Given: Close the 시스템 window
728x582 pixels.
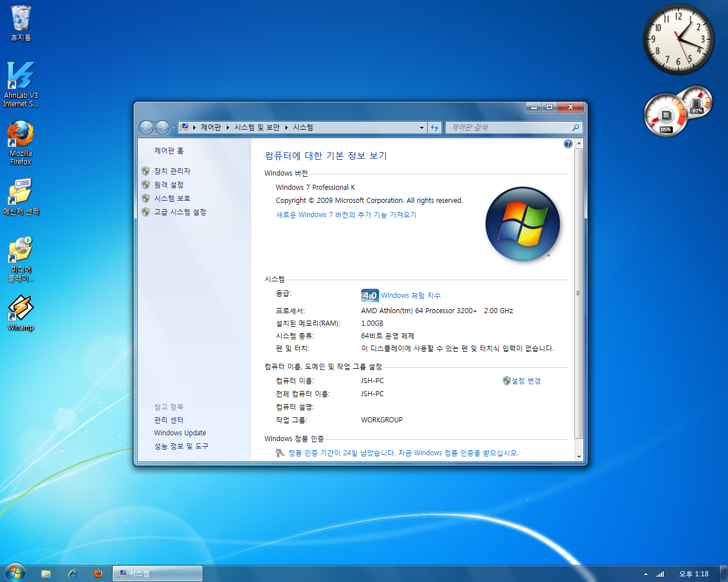Looking at the screenshot, I should 570,107.
